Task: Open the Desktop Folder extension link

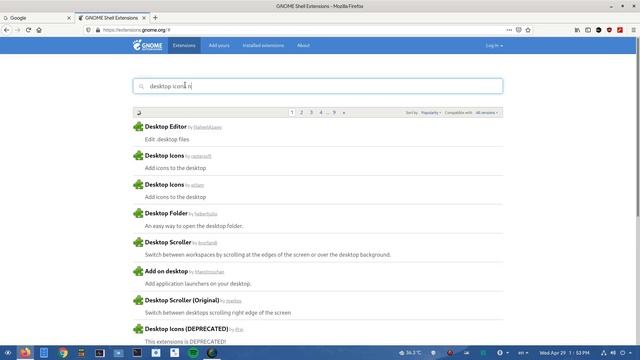Action: click(166, 213)
